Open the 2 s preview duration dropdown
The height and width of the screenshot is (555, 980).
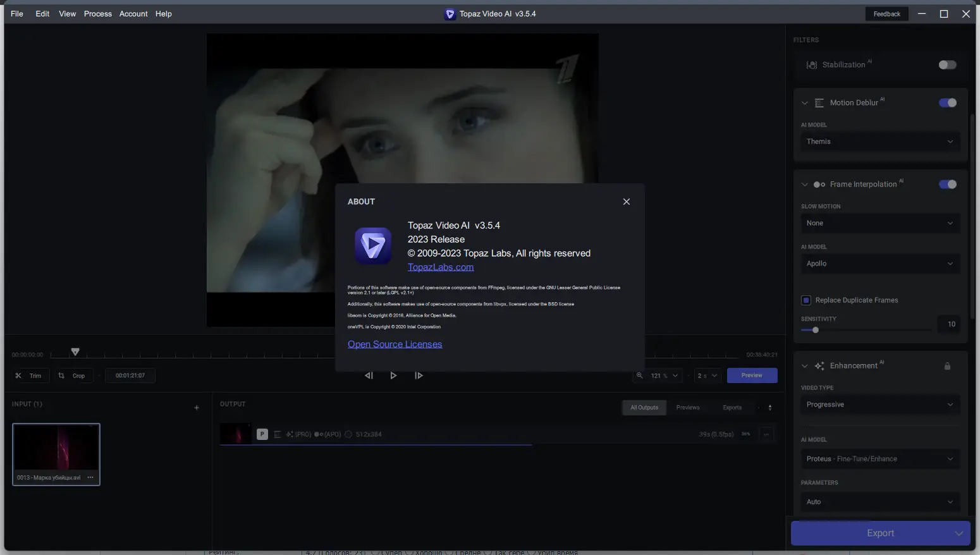click(x=707, y=375)
